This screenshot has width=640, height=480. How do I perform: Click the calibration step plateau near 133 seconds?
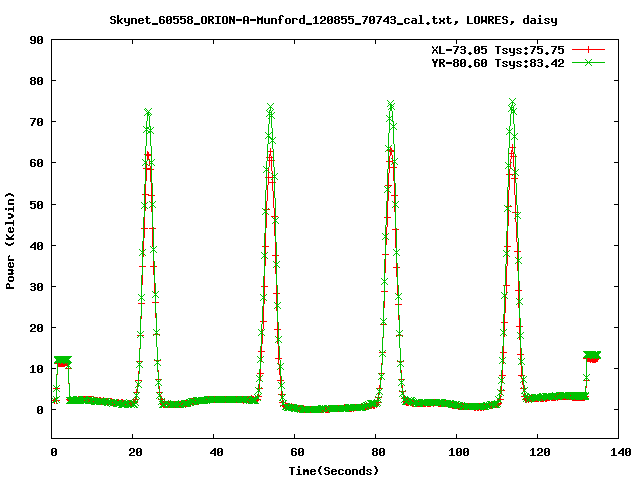592,356
